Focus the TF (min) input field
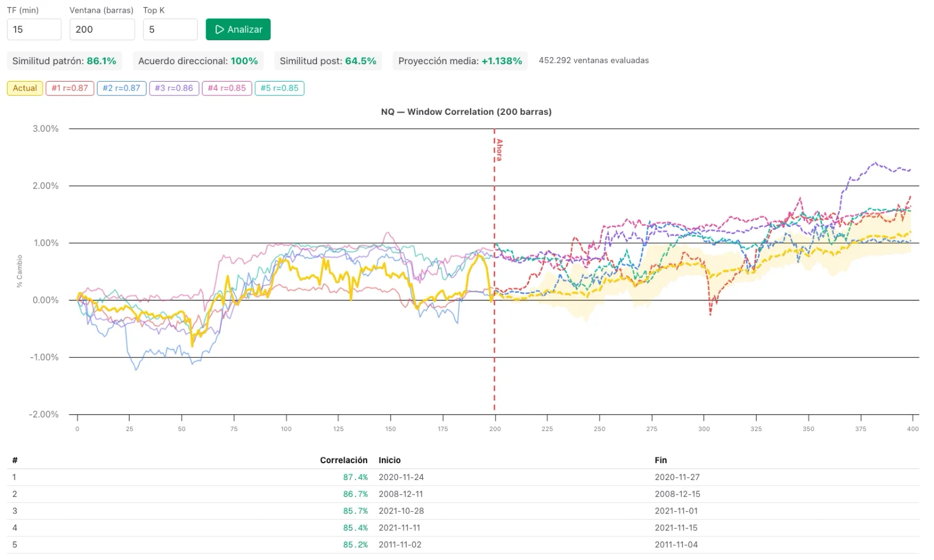This screenshot has height=560, width=934. (34, 29)
